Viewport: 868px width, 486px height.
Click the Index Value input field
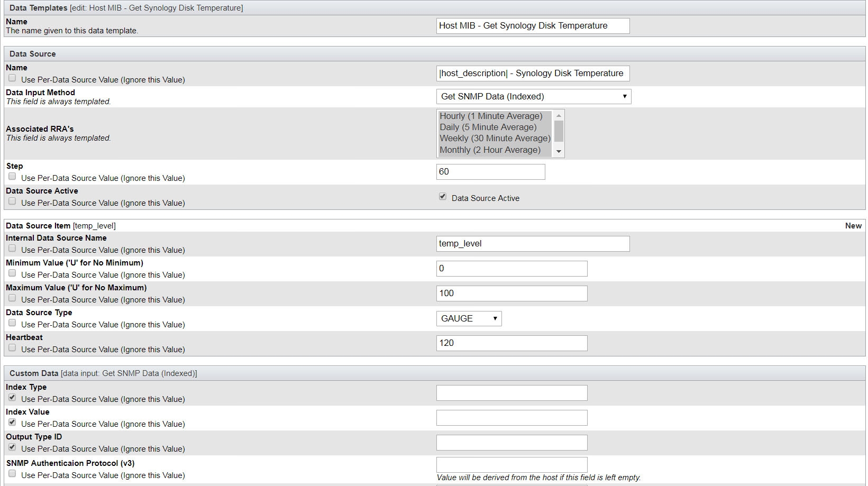coord(511,418)
